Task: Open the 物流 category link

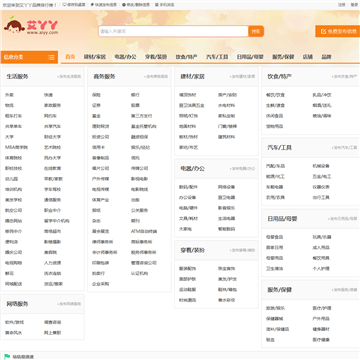Action: tap(9, 105)
